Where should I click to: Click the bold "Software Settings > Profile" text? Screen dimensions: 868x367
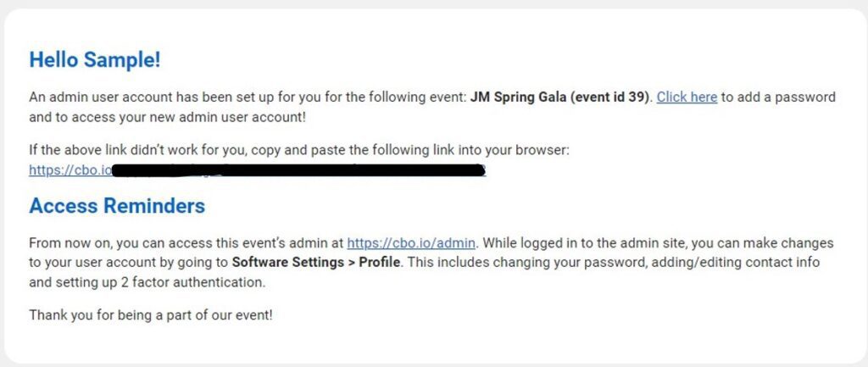point(317,263)
